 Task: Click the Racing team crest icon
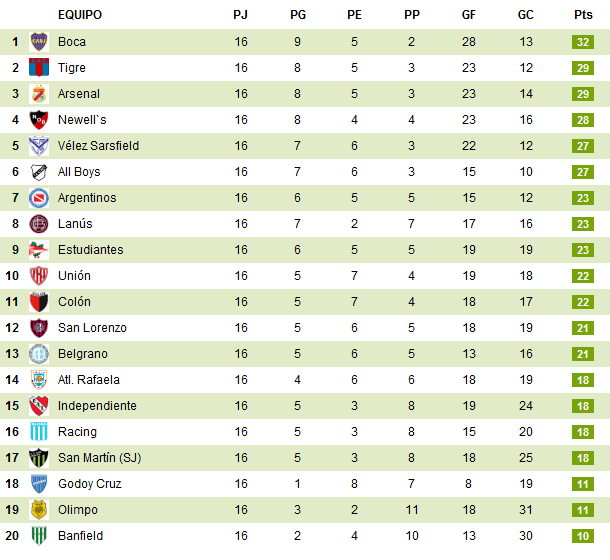pyautogui.click(x=39, y=432)
